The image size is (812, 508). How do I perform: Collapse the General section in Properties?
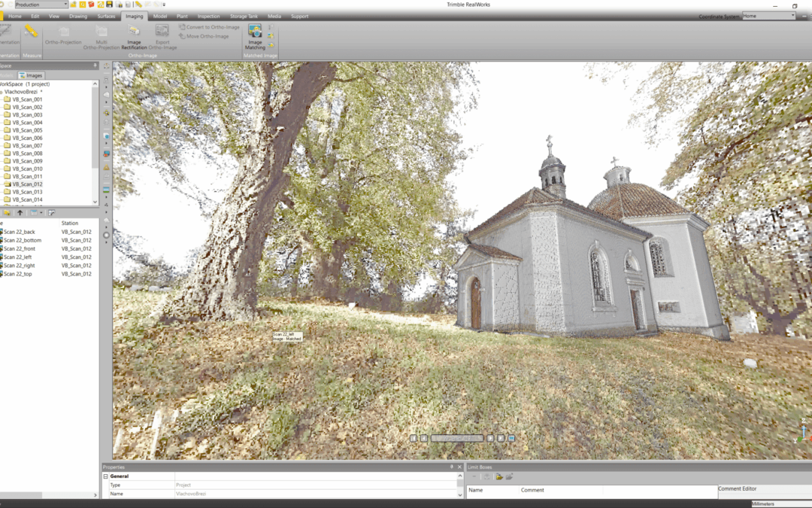(x=105, y=476)
